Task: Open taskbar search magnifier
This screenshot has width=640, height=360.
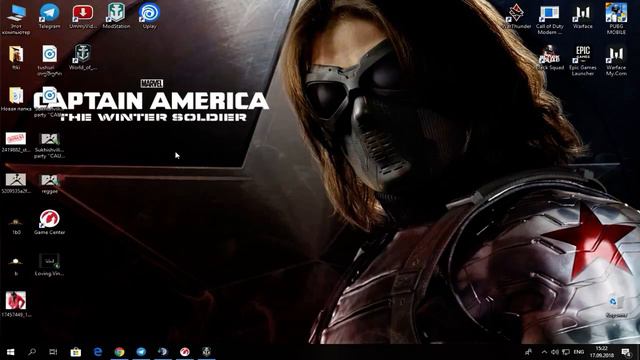Action: pyautogui.click(x=32, y=352)
